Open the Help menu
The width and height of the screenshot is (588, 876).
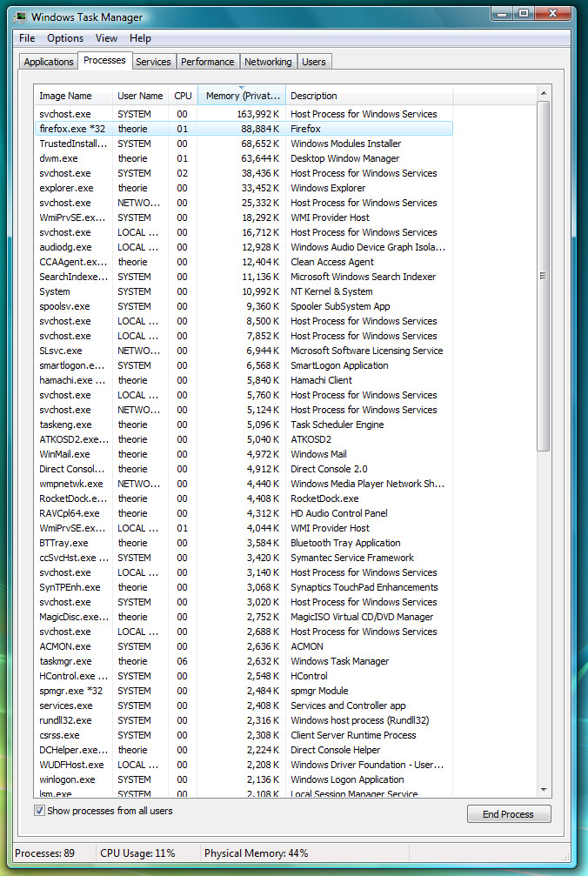pos(140,38)
